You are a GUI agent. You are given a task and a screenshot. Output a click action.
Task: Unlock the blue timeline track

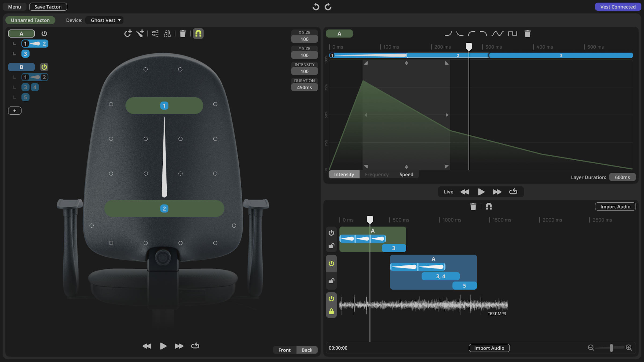tap(331, 281)
